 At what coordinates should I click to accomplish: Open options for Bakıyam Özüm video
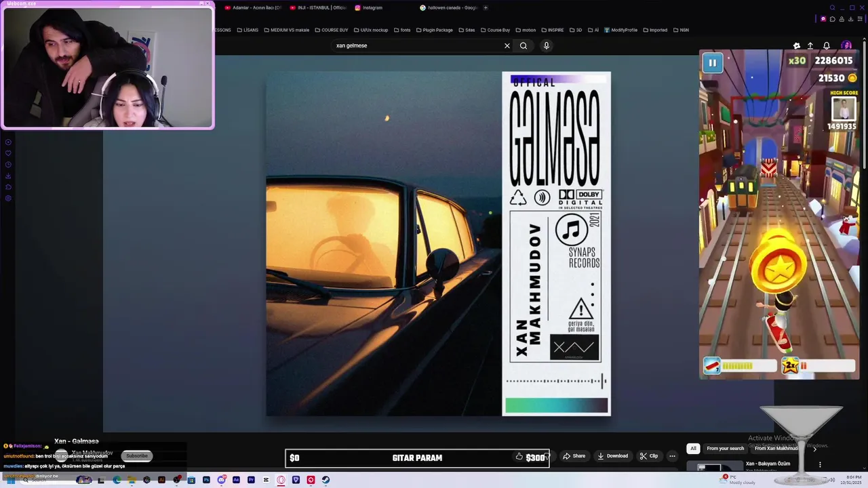(x=820, y=465)
